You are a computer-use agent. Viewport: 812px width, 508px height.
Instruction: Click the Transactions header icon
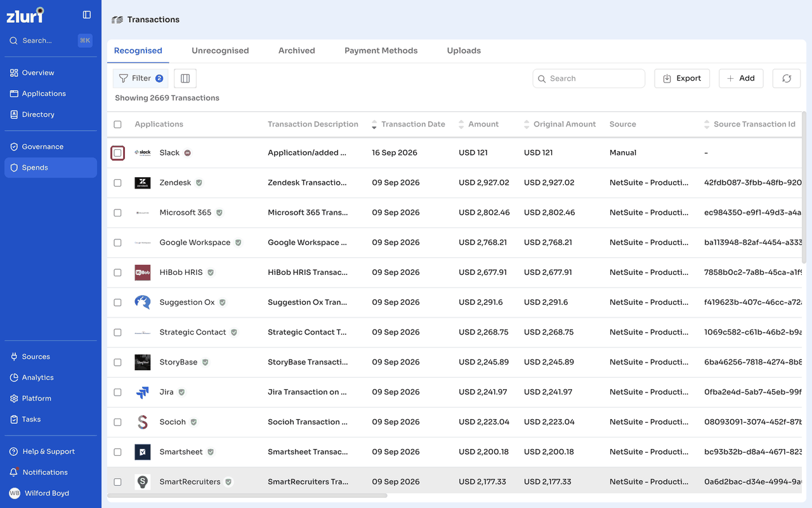coord(117,20)
